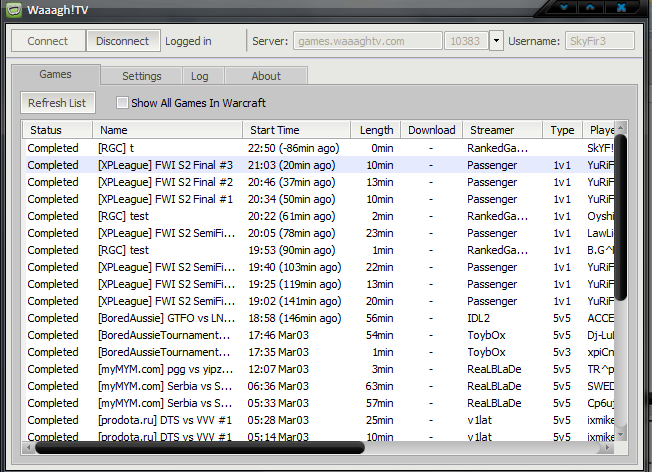Click start time '17:46 Mar03'
Screen dimensions: 652x472
click(278, 335)
